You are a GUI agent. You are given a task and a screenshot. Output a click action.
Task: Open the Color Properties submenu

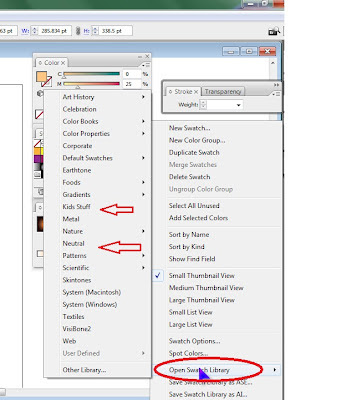click(x=97, y=134)
